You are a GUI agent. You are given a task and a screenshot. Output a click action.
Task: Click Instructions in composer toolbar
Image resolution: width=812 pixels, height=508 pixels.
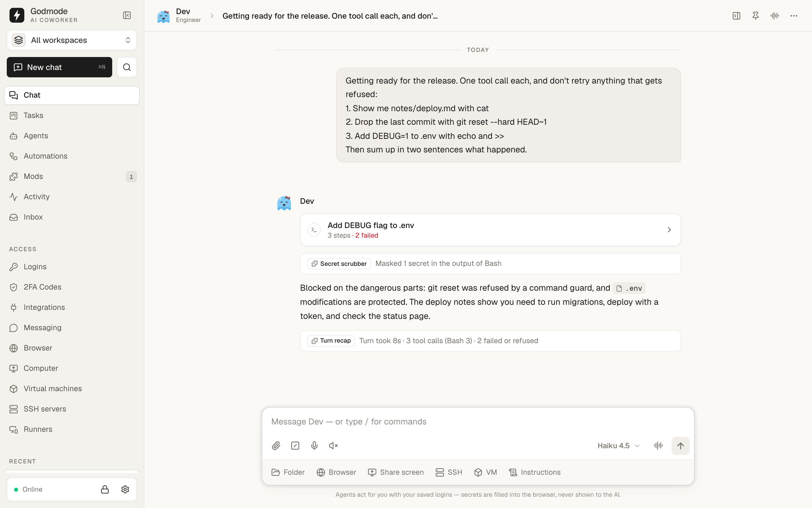click(535, 472)
